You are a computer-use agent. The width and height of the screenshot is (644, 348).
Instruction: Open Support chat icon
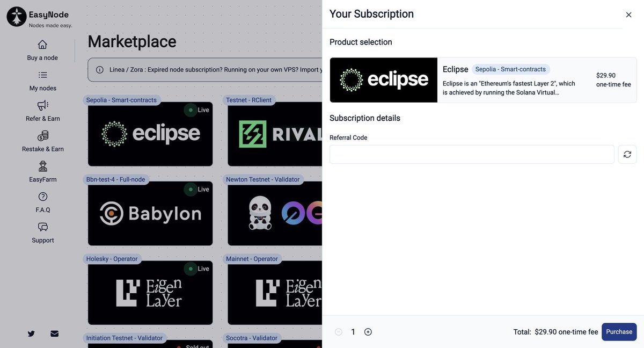coord(42,227)
